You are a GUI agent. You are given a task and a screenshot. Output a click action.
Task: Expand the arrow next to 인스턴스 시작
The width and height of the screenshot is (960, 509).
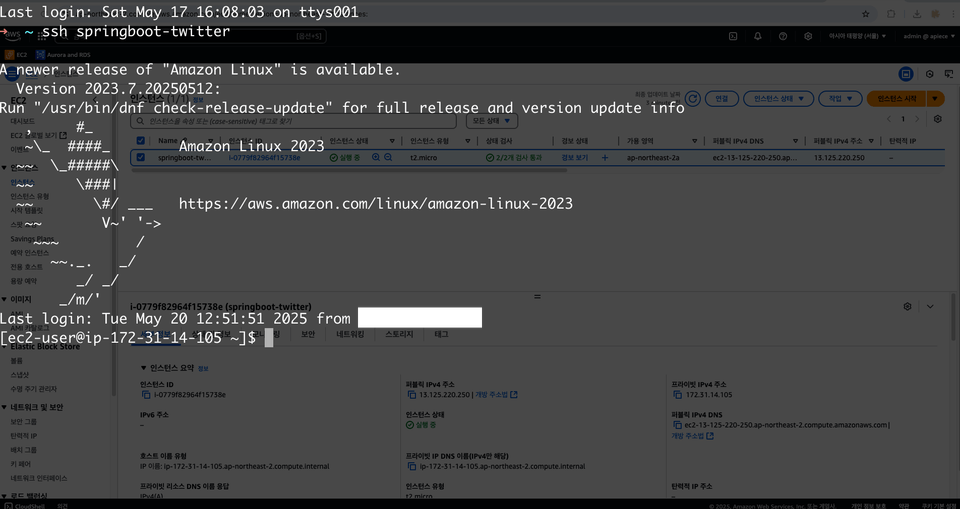pos(935,99)
